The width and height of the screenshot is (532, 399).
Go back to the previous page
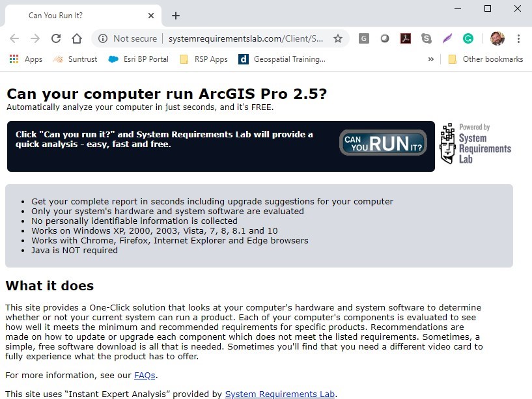click(x=14, y=38)
